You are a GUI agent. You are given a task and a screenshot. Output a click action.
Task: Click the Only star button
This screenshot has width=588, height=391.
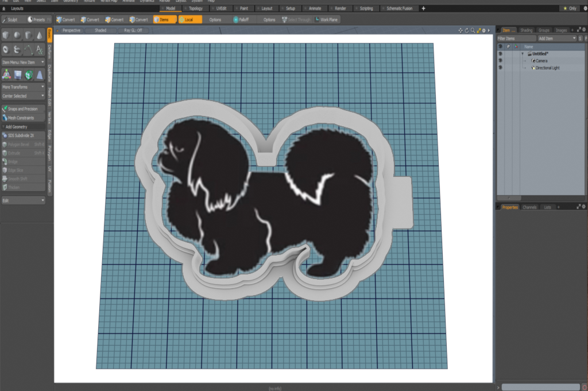point(570,8)
